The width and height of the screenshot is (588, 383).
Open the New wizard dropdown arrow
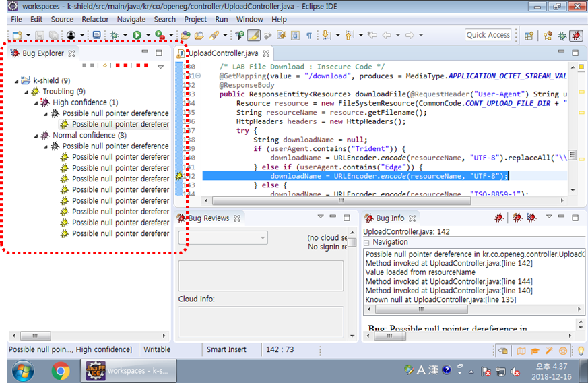pyautogui.click(x=28, y=36)
